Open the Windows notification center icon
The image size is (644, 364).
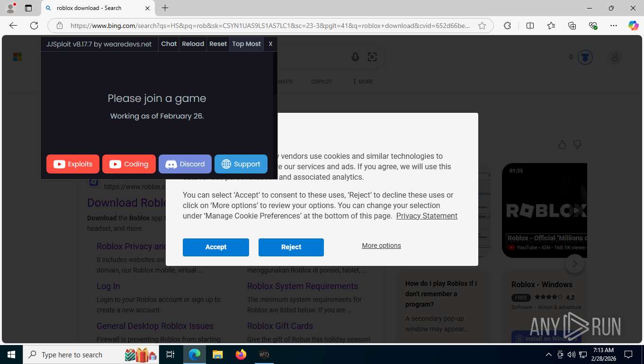point(628,355)
